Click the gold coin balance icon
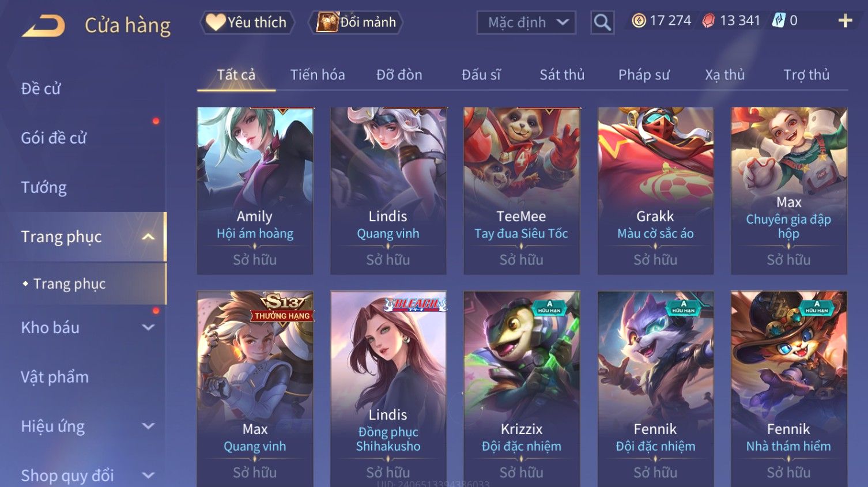 (x=639, y=21)
